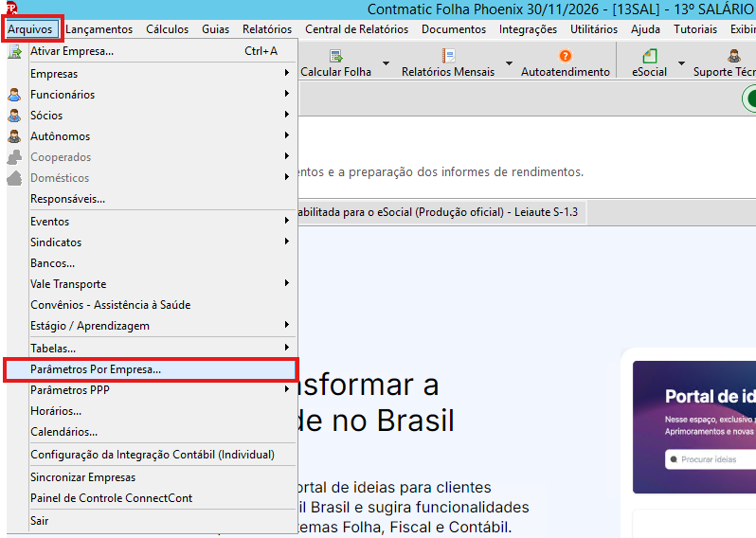Open the eSocial dropdown arrow
756x538 pixels.
[x=681, y=63]
